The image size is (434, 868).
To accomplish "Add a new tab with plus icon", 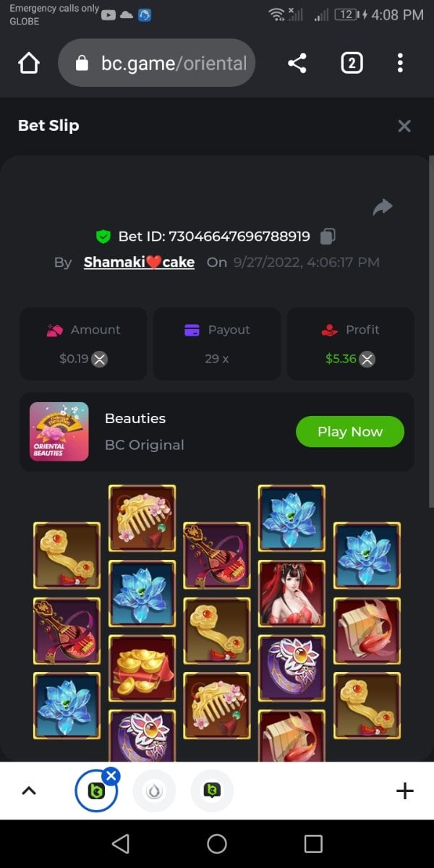I will click(405, 791).
